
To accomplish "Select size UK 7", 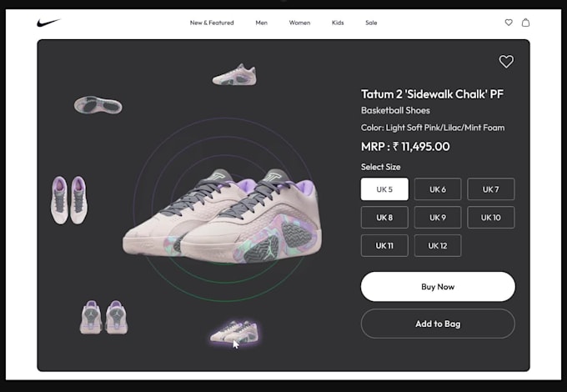I will pyautogui.click(x=490, y=189).
